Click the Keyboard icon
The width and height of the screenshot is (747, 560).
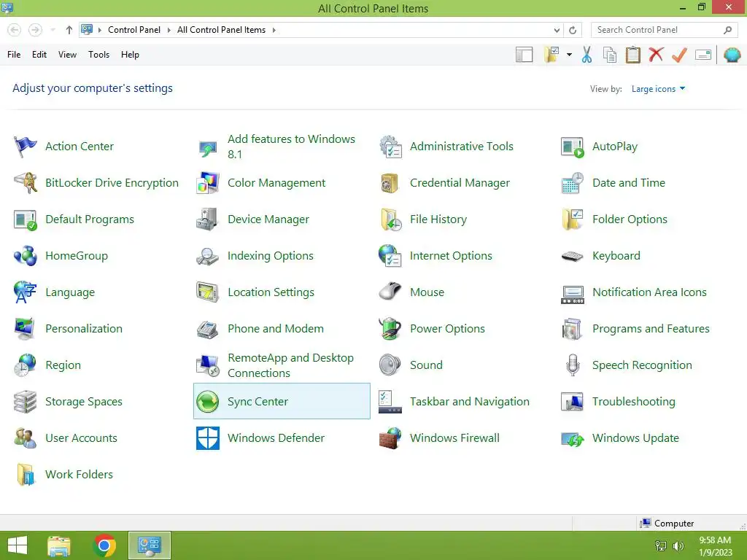point(572,256)
